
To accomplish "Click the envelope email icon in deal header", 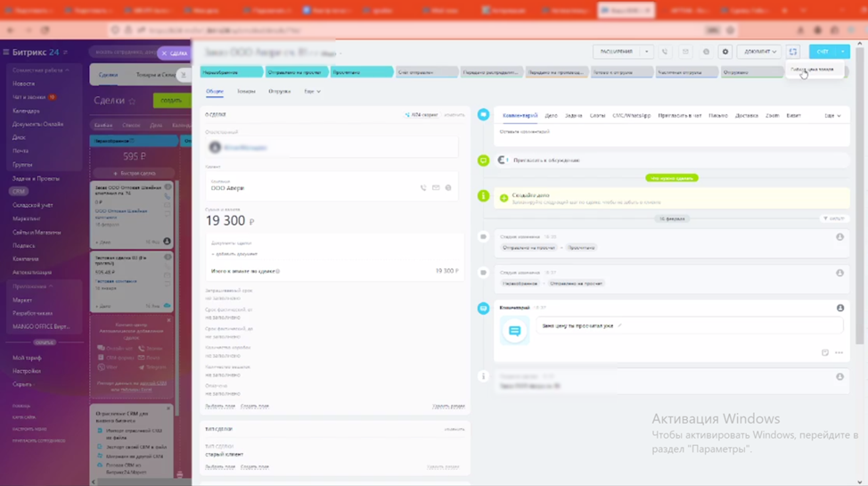I will click(x=685, y=52).
